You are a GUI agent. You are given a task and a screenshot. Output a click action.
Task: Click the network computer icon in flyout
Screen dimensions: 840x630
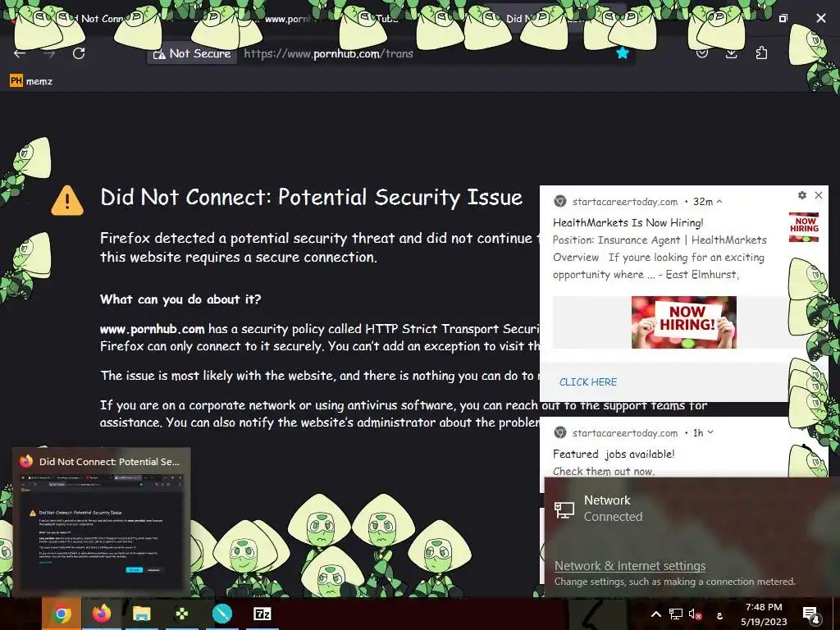tap(564, 509)
